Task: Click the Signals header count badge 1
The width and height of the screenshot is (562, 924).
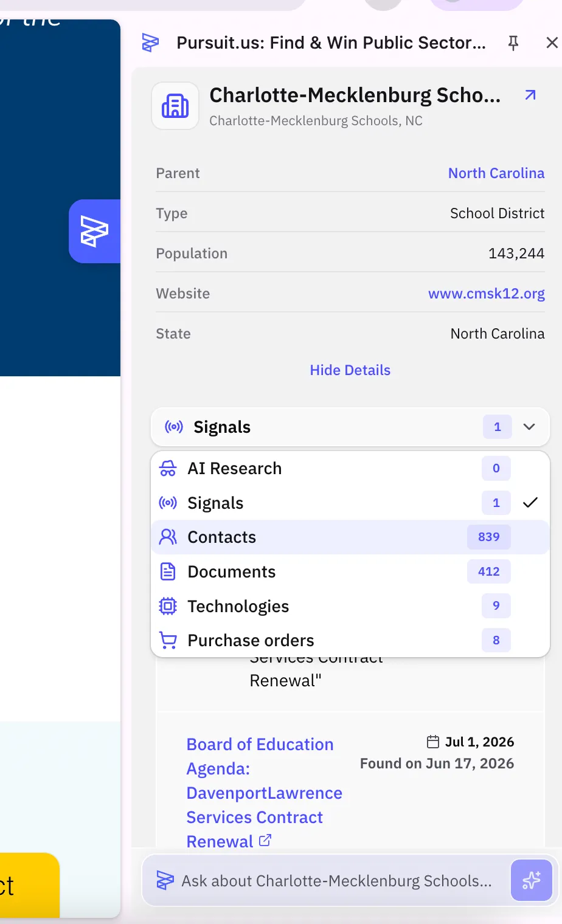Action: point(498,427)
